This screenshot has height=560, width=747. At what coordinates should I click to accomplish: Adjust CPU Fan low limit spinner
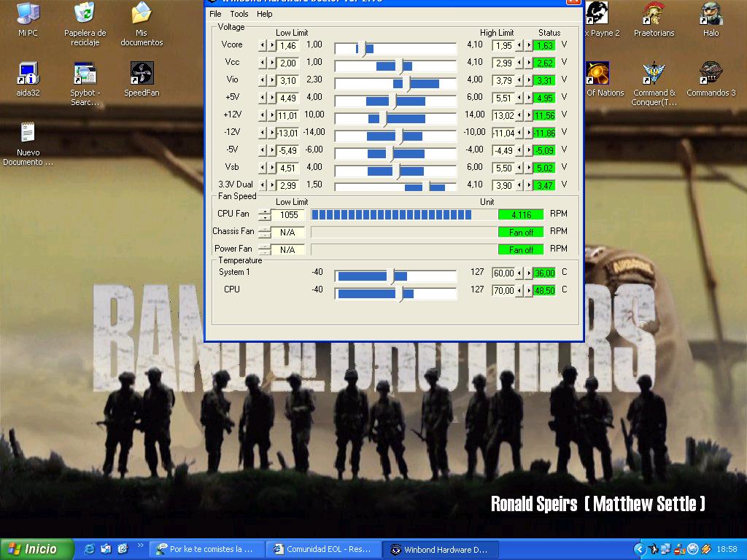tap(264, 215)
